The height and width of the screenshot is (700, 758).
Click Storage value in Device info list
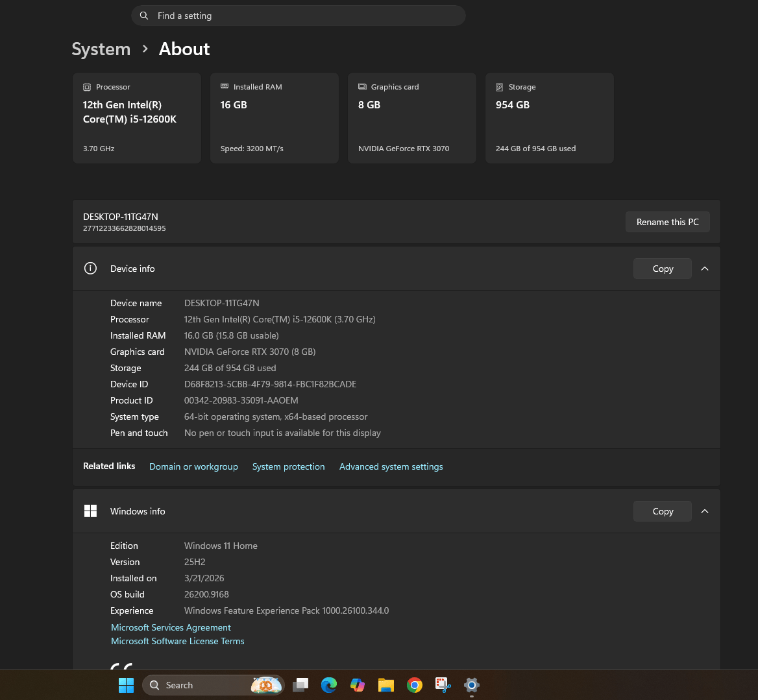pos(230,368)
